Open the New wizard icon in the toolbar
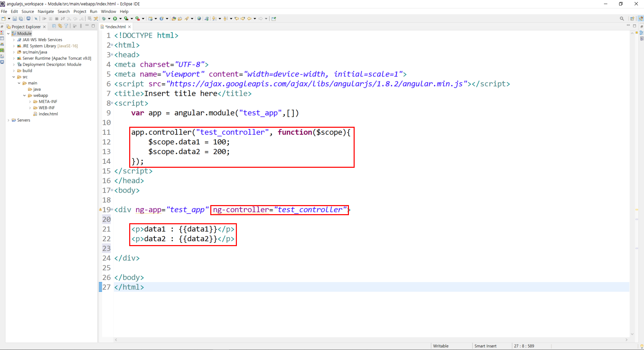 coord(3,18)
